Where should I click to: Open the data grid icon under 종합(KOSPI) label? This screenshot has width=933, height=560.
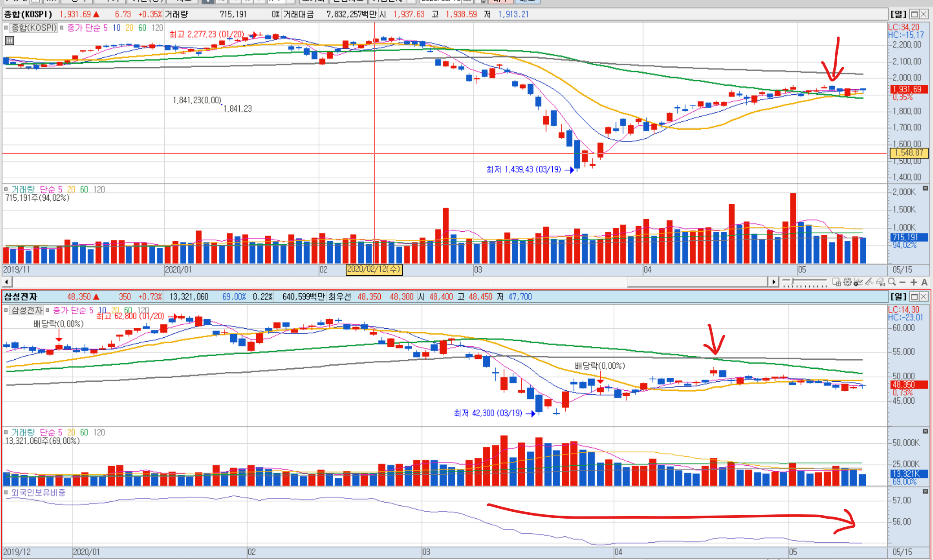coord(9,40)
